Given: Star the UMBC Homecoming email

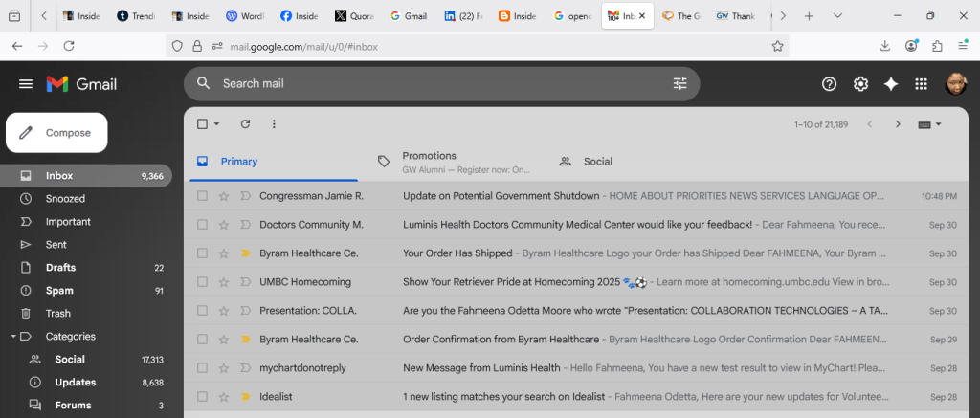Looking at the screenshot, I should 224,282.
